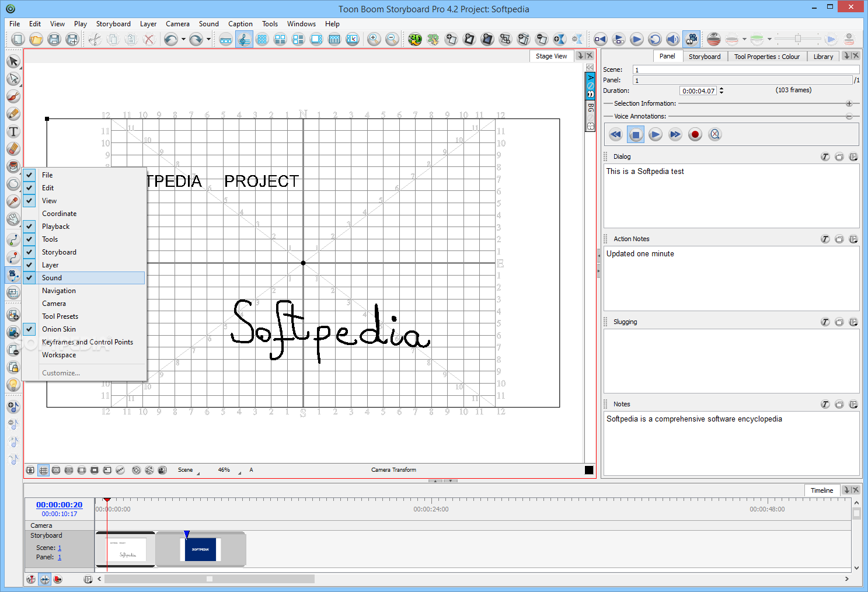Open dropdown arrow next to onion skin next icon
868x592 pixels.
tap(769, 39)
